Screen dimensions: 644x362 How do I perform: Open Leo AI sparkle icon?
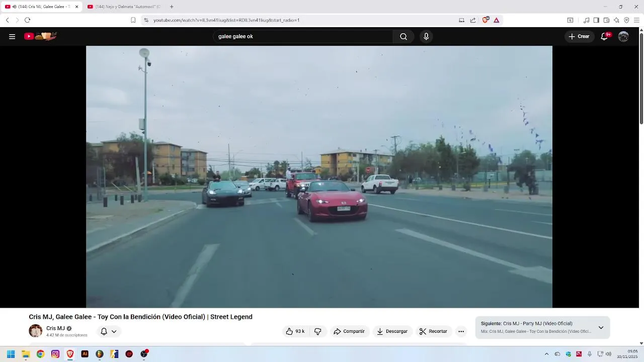(616, 20)
